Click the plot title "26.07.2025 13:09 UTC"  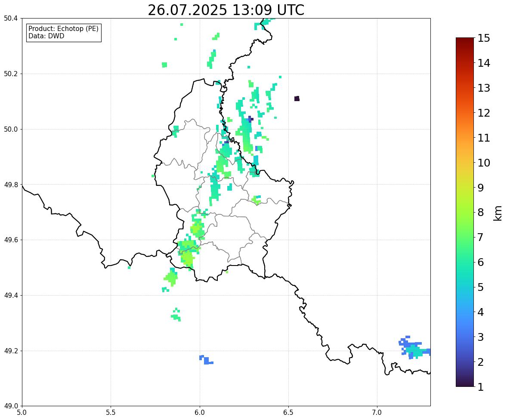click(226, 10)
